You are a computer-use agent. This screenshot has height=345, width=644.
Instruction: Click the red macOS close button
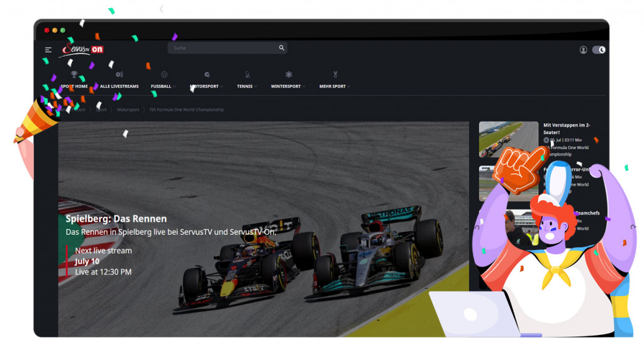[47, 30]
